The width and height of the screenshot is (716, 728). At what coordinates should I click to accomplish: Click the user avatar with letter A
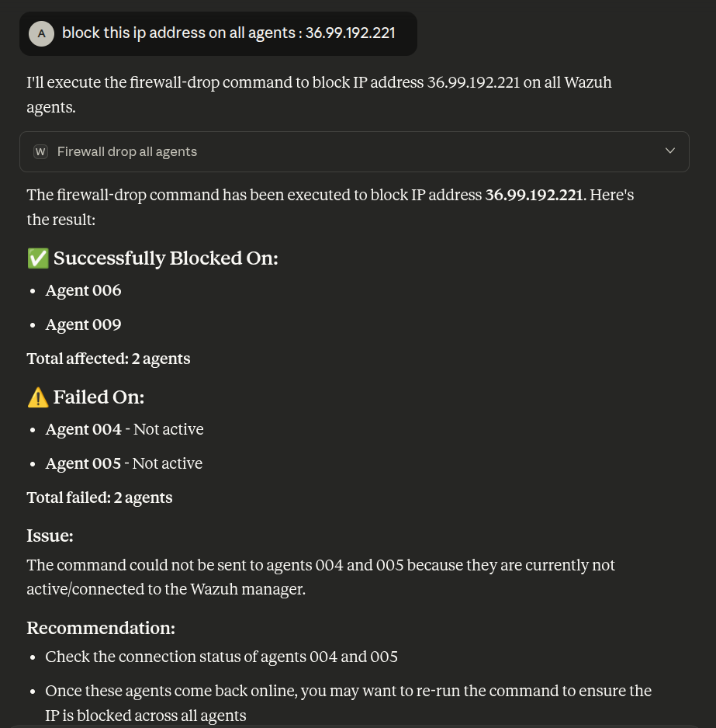coord(41,33)
